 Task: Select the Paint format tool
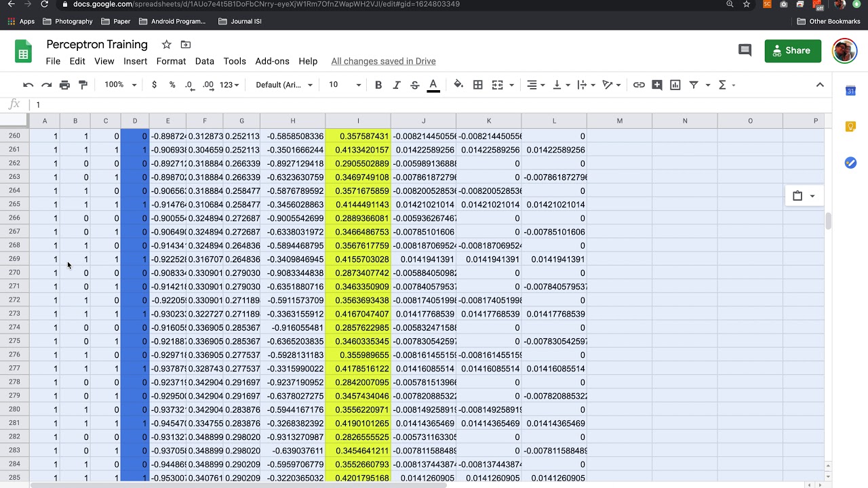pos(83,85)
